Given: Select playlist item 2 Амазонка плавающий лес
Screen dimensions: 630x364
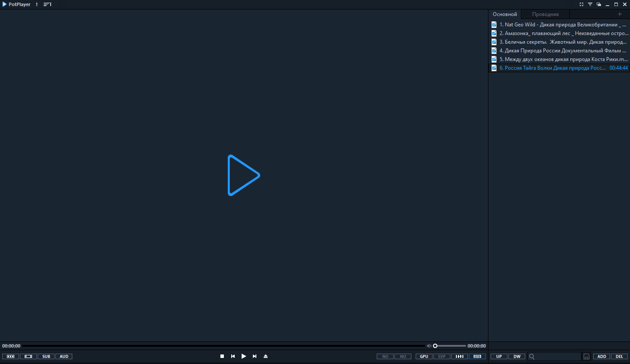Looking at the screenshot, I should pyautogui.click(x=559, y=33).
